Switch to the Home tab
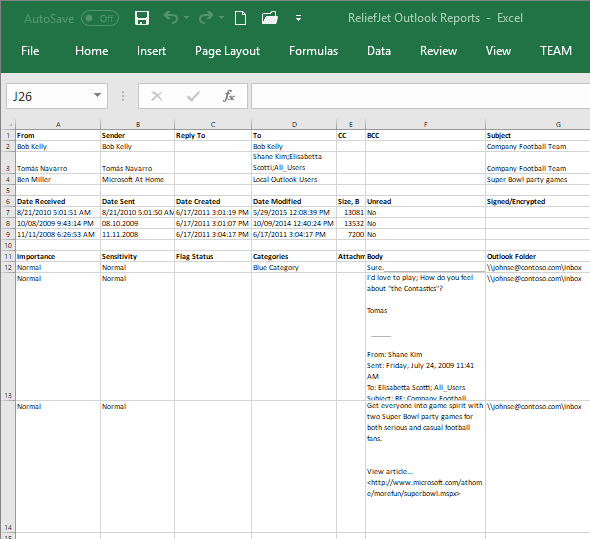This screenshot has width=590, height=539. [x=91, y=51]
